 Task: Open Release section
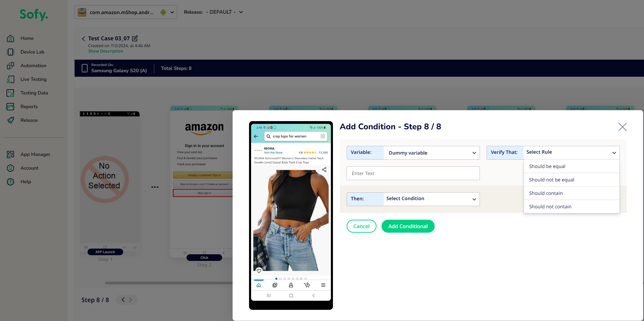29,120
